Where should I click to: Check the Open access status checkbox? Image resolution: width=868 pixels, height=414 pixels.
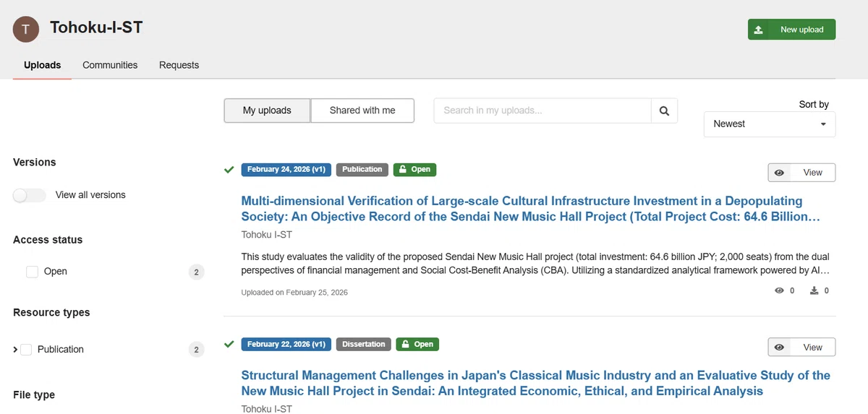[x=32, y=272]
